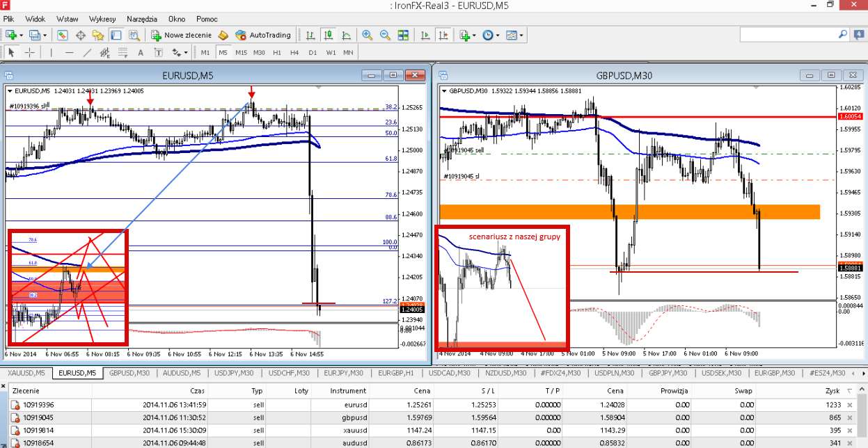Expand the periodicity dropdown arrow
The height and width of the screenshot is (448, 868).
[498, 35]
